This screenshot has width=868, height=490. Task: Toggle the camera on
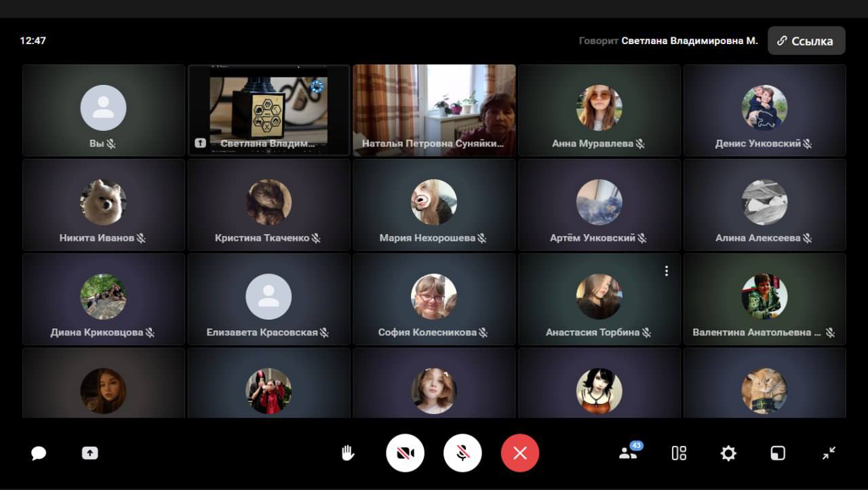pyautogui.click(x=406, y=453)
